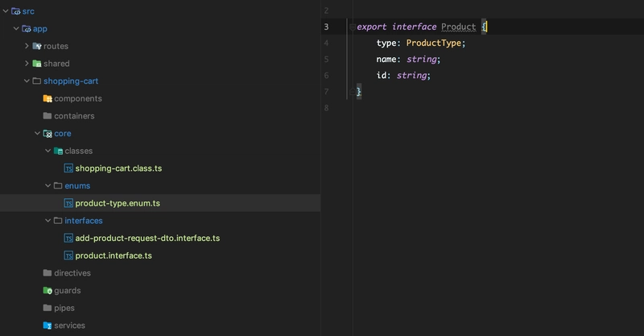Expand the shared folder arrow
Screen dimensions: 644x336
[27, 64]
